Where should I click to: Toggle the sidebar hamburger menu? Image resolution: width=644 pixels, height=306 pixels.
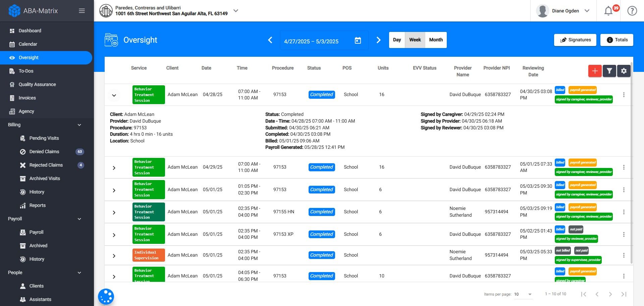82,11
